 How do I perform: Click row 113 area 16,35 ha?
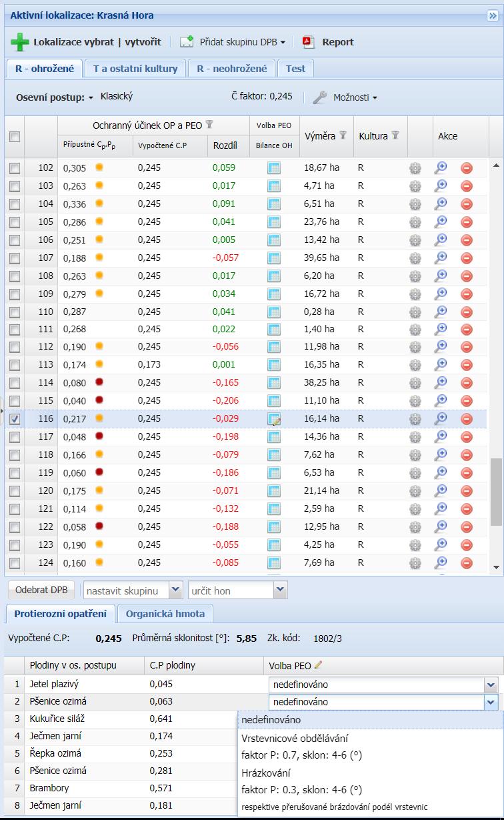coord(321,365)
